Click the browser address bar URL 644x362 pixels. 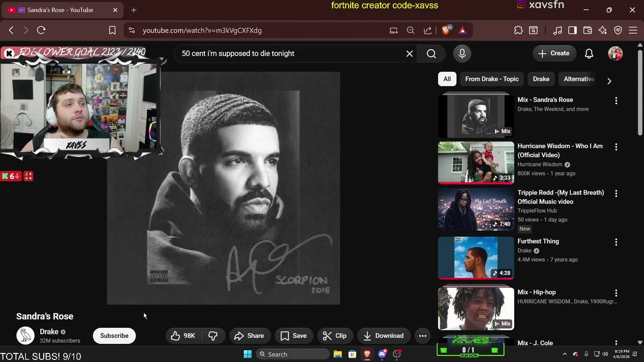[202, 30]
